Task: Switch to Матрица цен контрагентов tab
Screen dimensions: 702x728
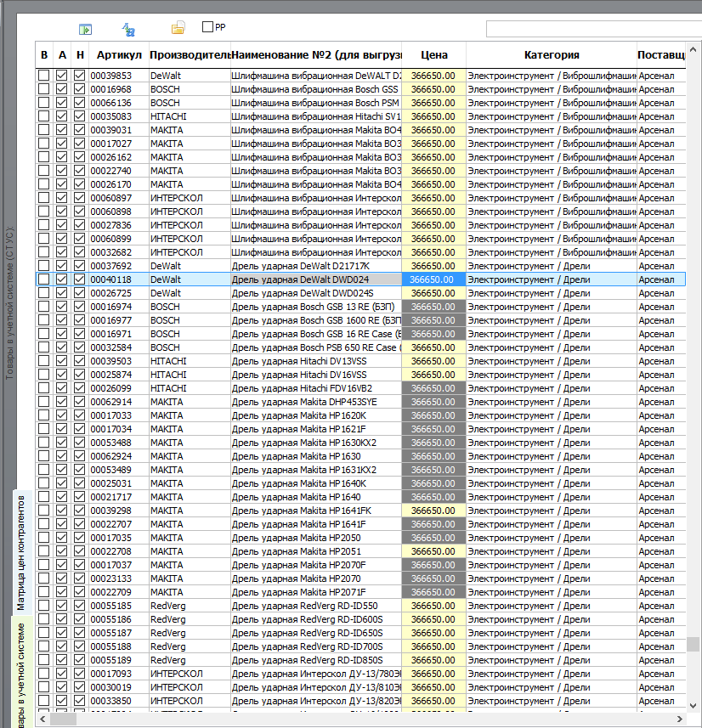Action: [x=21, y=552]
